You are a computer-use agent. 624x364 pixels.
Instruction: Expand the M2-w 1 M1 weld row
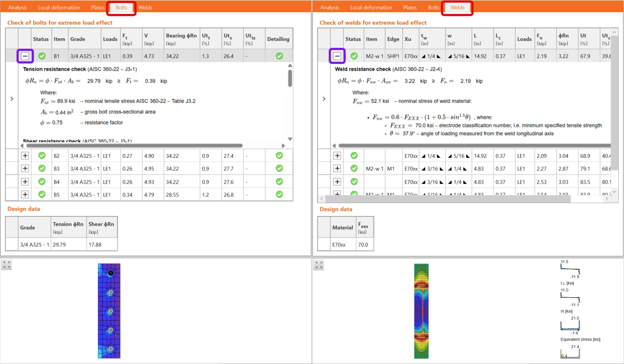(337, 168)
